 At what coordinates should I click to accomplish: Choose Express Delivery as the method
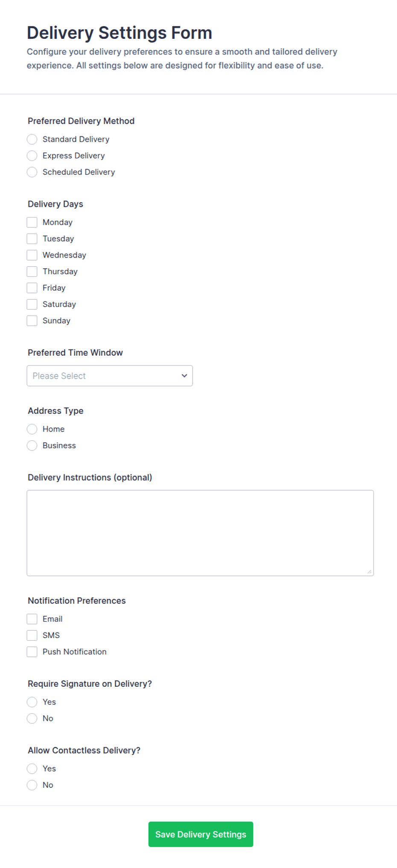click(32, 156)
